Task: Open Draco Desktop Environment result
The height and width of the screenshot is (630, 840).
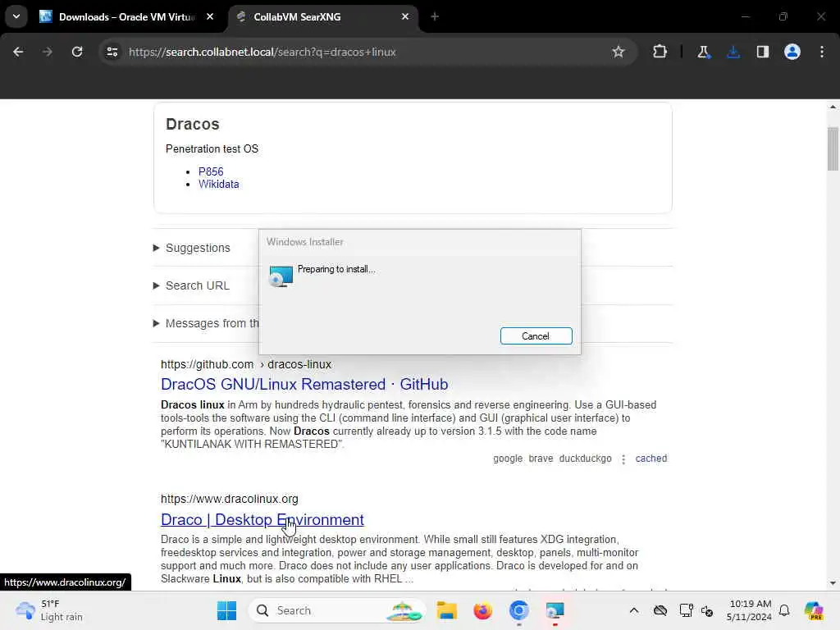Action: (x=262, y=519)
